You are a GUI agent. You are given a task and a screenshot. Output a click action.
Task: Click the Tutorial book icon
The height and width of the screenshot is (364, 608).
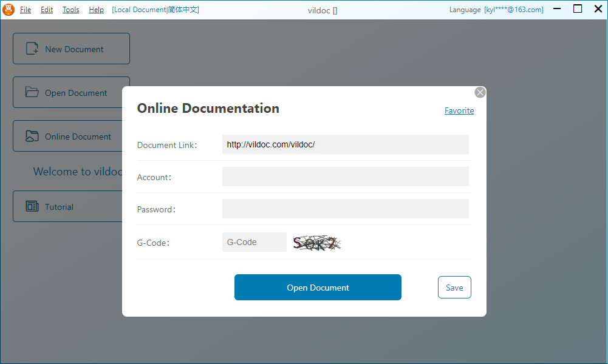tap(32, 207)
